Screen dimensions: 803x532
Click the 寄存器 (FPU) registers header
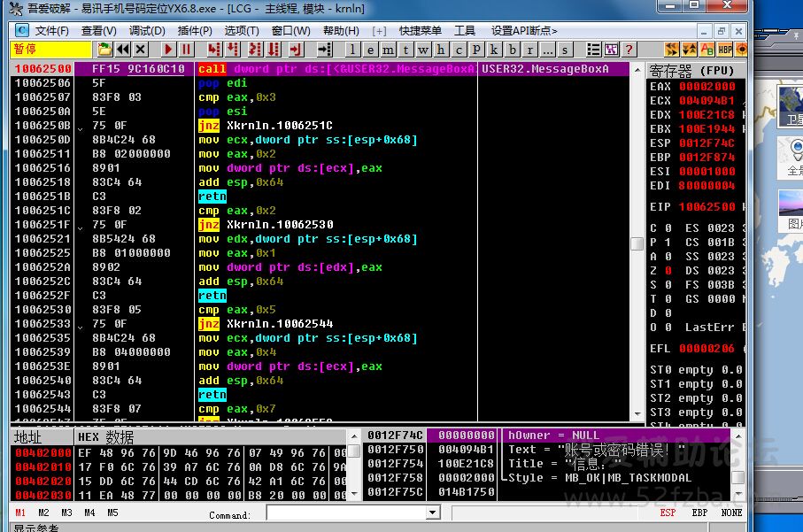click(x=691, y=70)
